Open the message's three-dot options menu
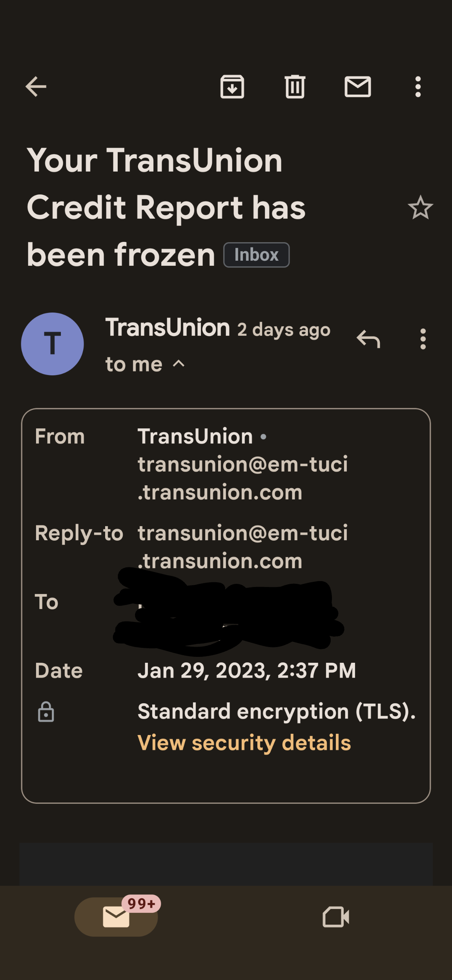The height and width of the screenshot is (980, 452). point(423,339)
